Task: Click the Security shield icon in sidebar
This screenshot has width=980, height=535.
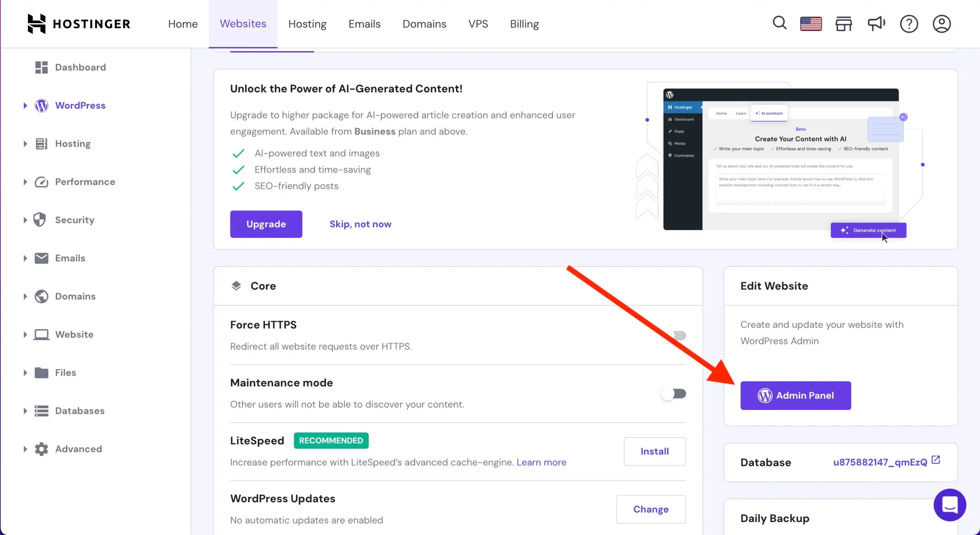Action: (40, 220)
